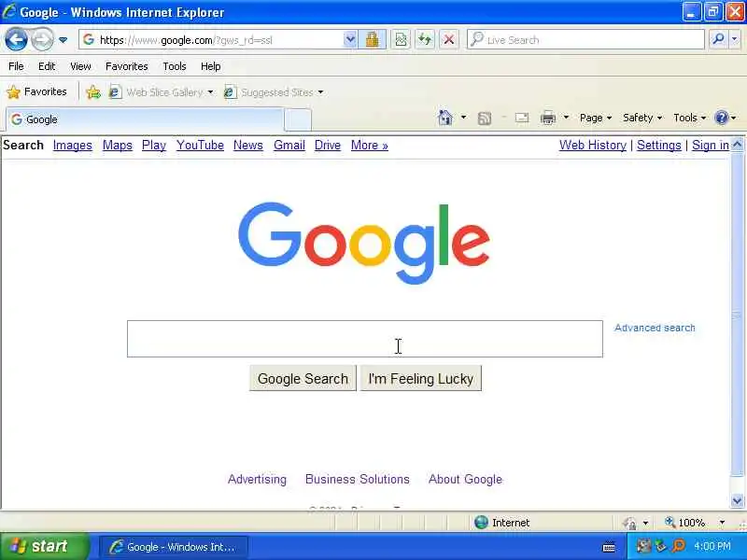This screenshot has width=747, height=560.
Task: Open a new tab with blank tab button
Action: [x=298, y=119]
